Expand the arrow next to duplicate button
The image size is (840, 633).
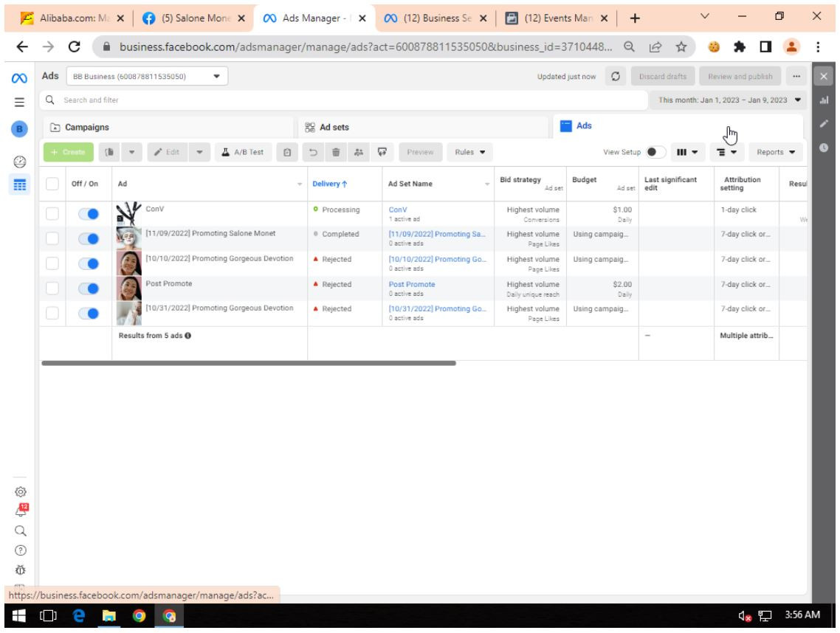pyautogui.click(x=132, y=152)
